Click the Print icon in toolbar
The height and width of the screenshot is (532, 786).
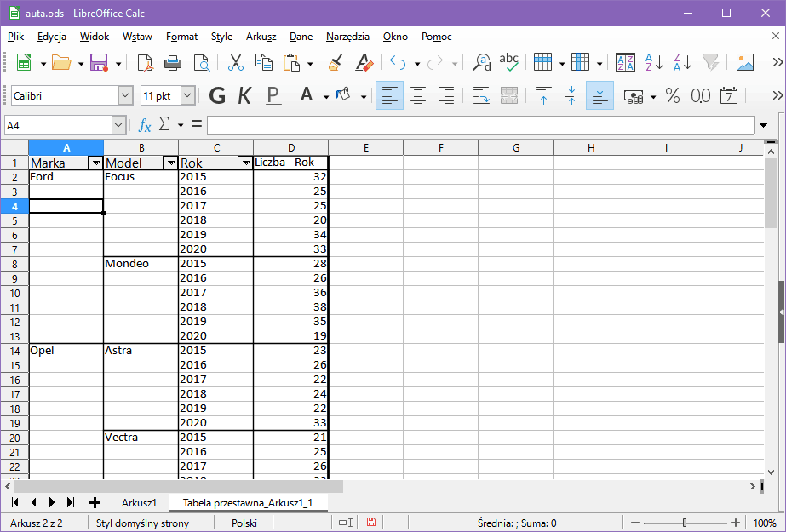tap(173, 63)
